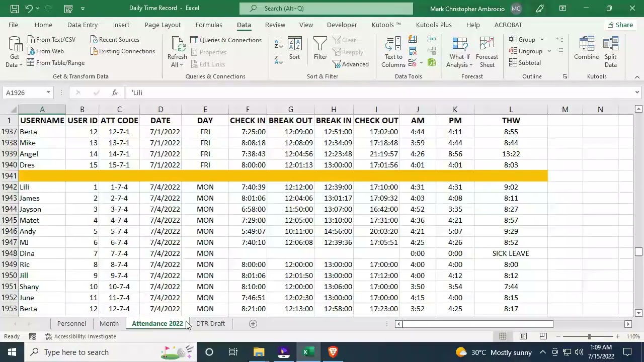The width and height of the screenshot is (644, 362).
Task: Open Existing Connections
Action: click(122, 51)
